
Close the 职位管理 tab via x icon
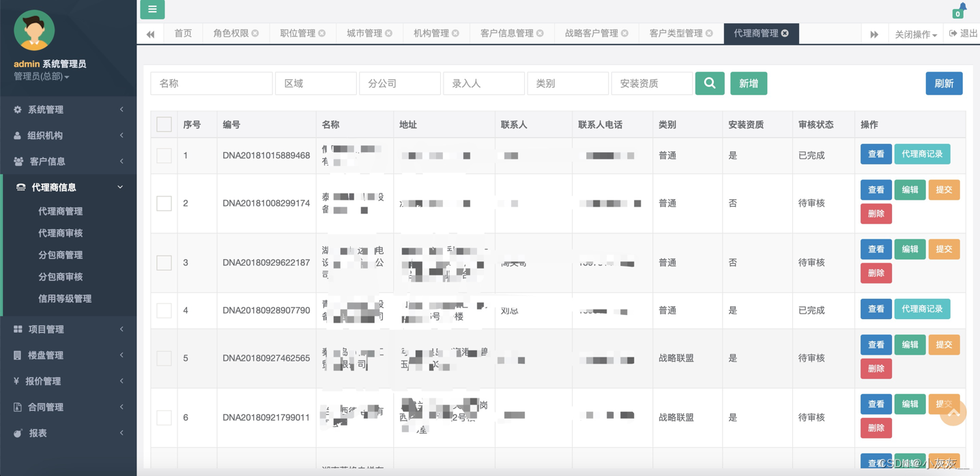click(x=322, y=33)
